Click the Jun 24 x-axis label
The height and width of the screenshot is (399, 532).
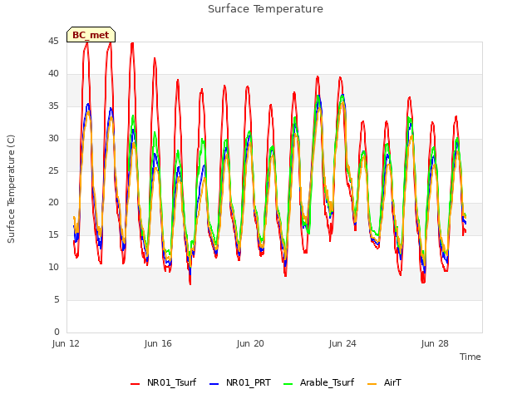point(342,343)
